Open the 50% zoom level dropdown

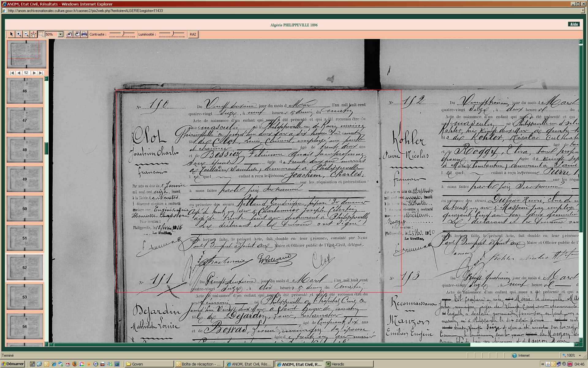61,34
